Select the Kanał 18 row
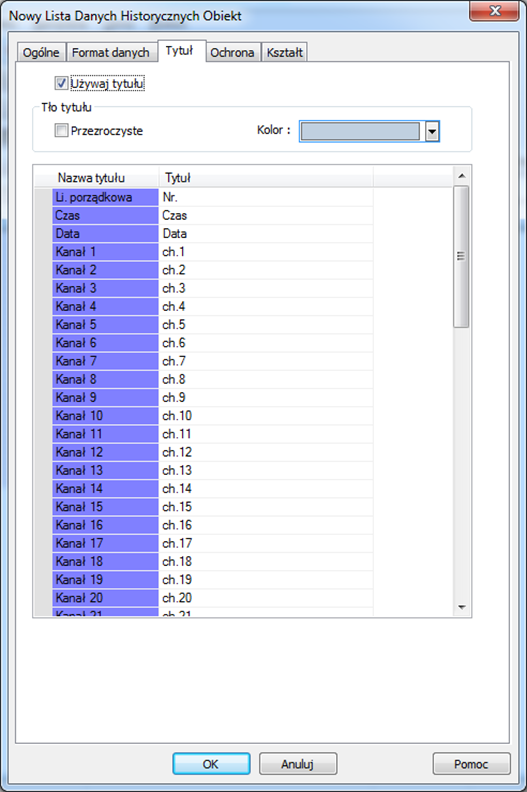Viewport: 527px width, 792px height. [105, 561]
